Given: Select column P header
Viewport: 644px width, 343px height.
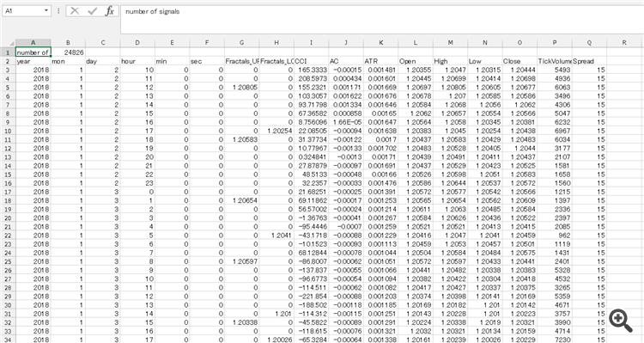Looking at the screenshot, I should tap(555, 42).
